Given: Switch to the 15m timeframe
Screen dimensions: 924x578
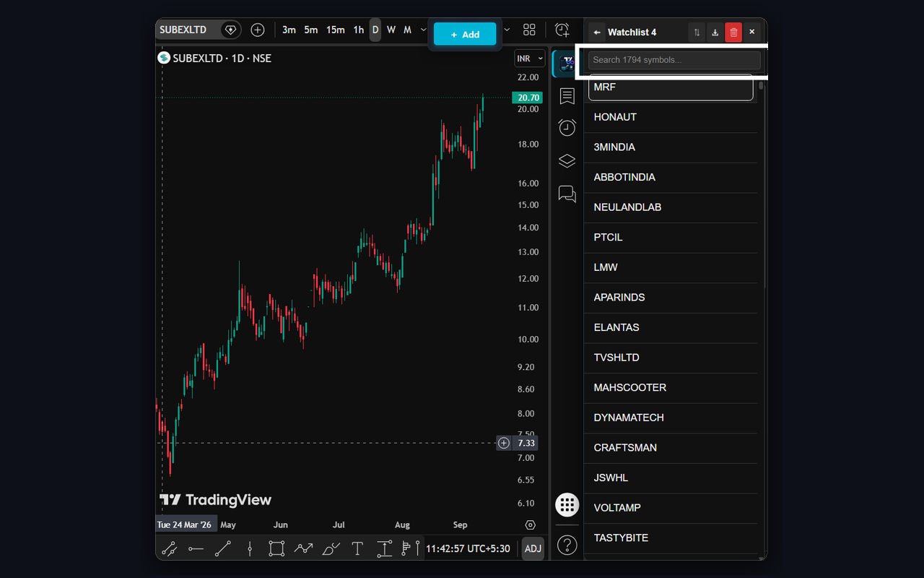Looking at the screenshot, I should (335, 30).
